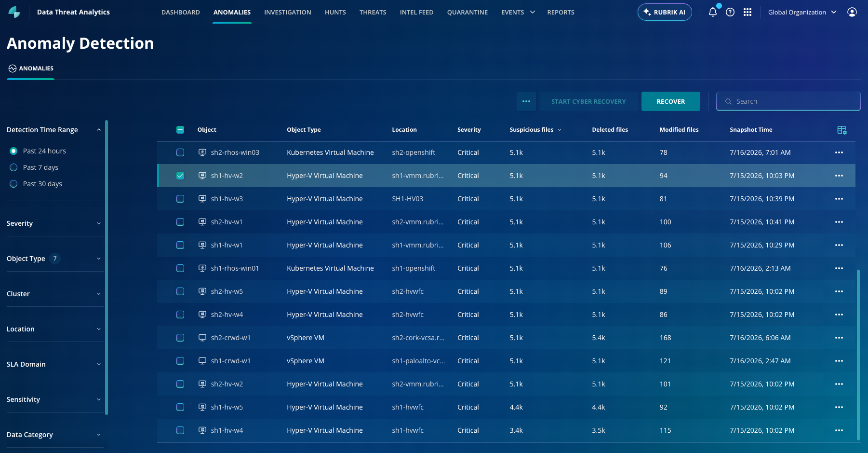The height and width of the screenshot is (453, 868).
Task: Go to the Hunts tab
Action: pyautogui.click(x=335, y=12)
